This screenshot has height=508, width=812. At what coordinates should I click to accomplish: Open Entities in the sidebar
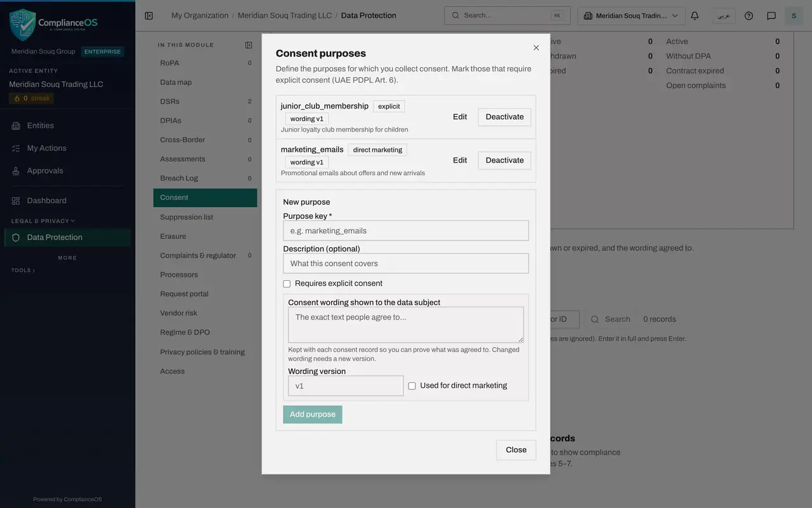point(67,126)
